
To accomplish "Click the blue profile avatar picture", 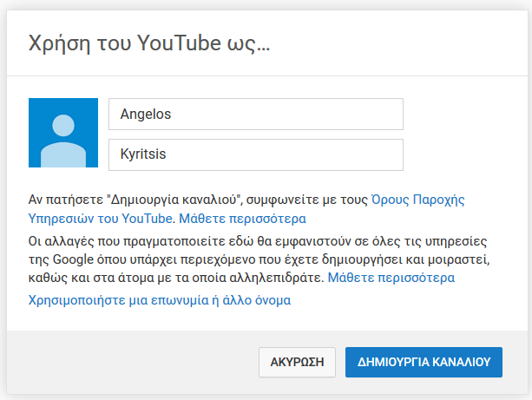I will pos(63,133).
